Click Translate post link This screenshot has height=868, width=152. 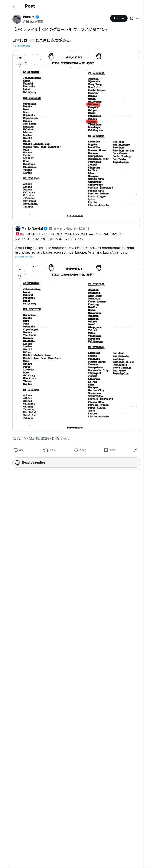[x=22, y=46]
